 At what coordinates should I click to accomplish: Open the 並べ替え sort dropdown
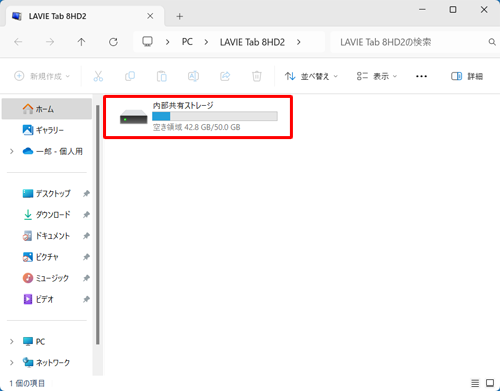click(311, 76)
